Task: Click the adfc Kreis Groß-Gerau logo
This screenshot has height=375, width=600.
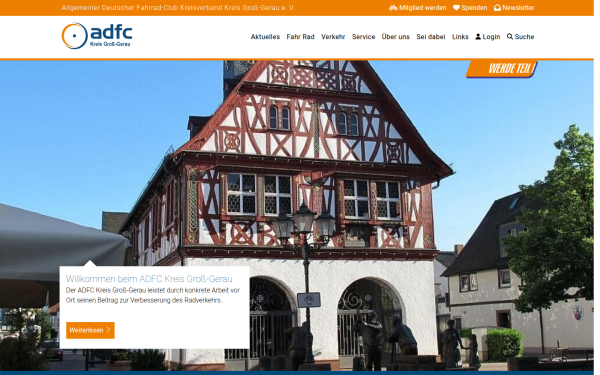Action: click(x=97, y=36)
